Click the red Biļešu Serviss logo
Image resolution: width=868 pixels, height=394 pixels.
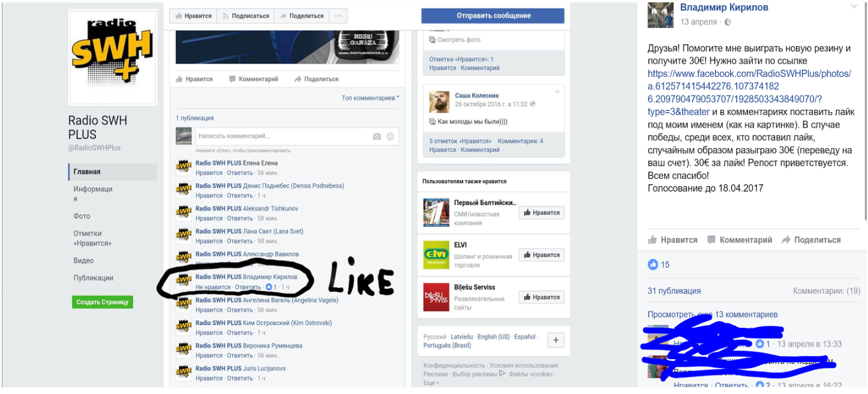tap(436, 297)
